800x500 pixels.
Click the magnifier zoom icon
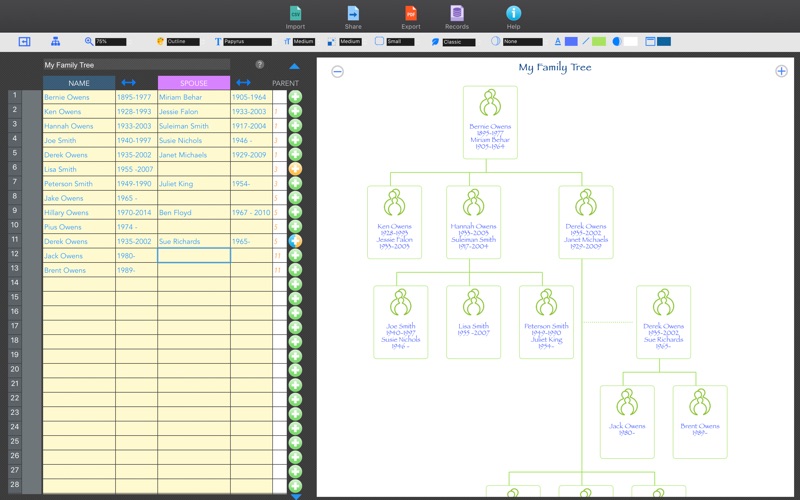tap(89, 42)
